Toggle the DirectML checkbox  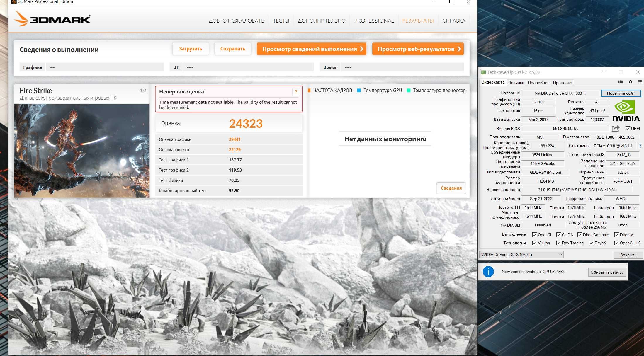pyautogui.click(x=617, y=235)
